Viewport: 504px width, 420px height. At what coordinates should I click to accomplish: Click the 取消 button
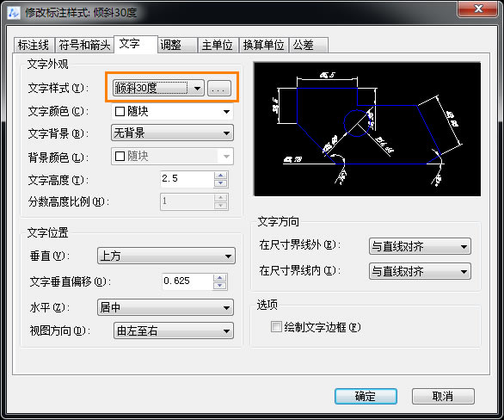tap(443, 396)
